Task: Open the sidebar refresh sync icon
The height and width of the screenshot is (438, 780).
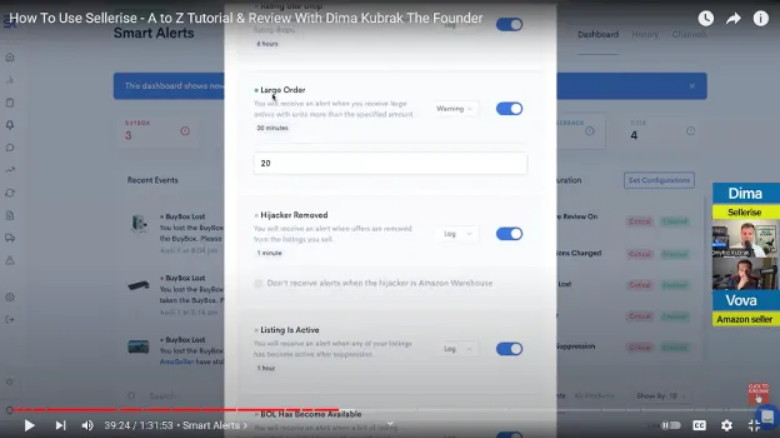Action: (10, 193)
